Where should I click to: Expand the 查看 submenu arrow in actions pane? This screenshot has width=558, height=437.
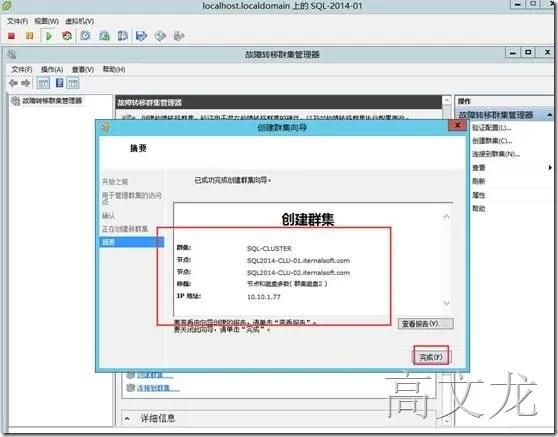coord(550,168)
